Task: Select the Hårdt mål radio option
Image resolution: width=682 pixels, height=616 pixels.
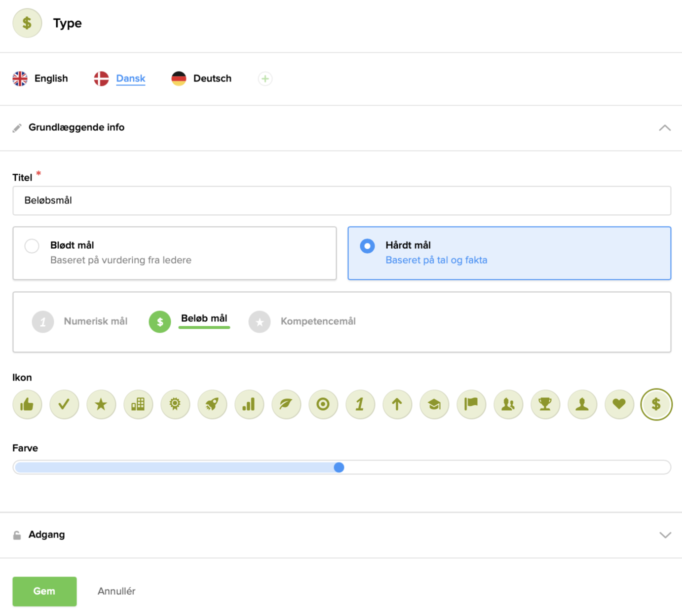Action: [367, 246]
